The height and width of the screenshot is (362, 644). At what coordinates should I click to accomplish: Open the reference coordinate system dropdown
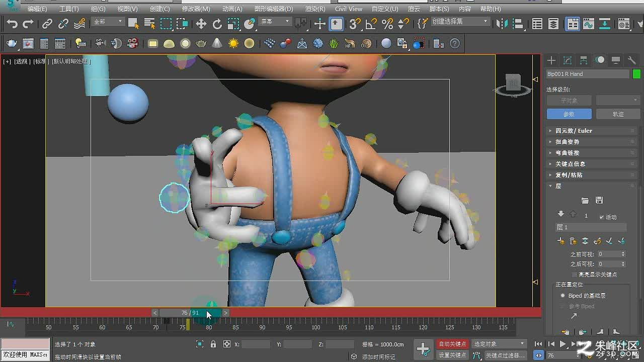[x=275, y=22]
